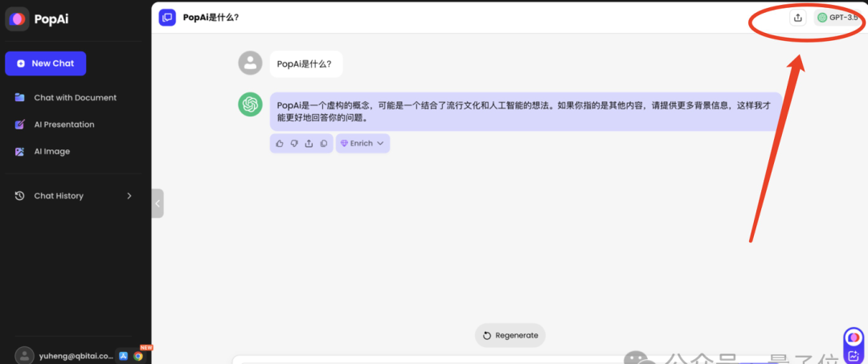Click the AI reply text starting "PopAi是一个虚构的概念"
This screenshot has width=868, height=364.
pyautogui.click(x=526, y=112)
